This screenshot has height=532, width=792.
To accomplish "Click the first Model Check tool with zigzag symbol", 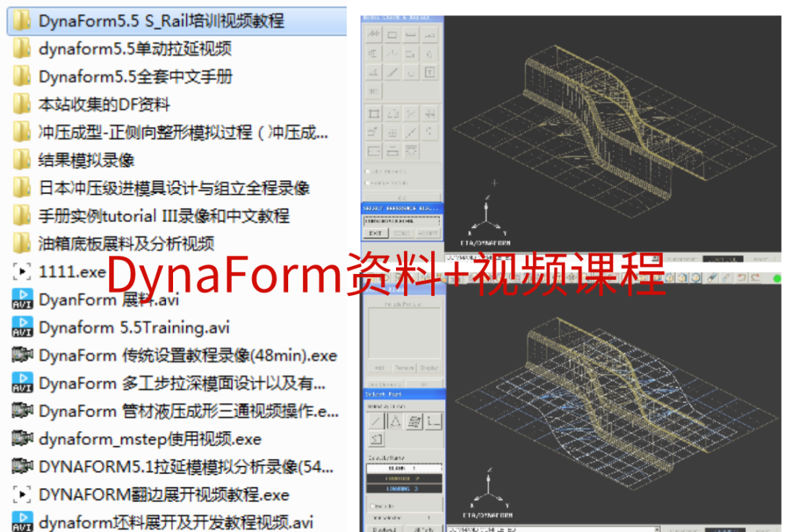I will click(374, 35).
